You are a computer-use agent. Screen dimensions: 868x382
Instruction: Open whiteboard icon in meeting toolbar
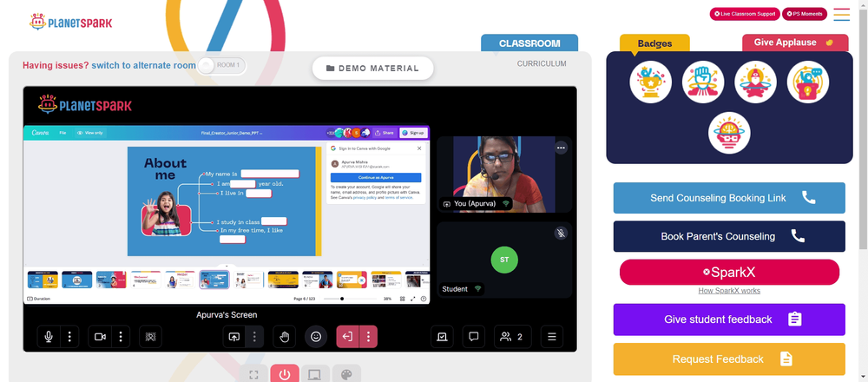(443, 337)
